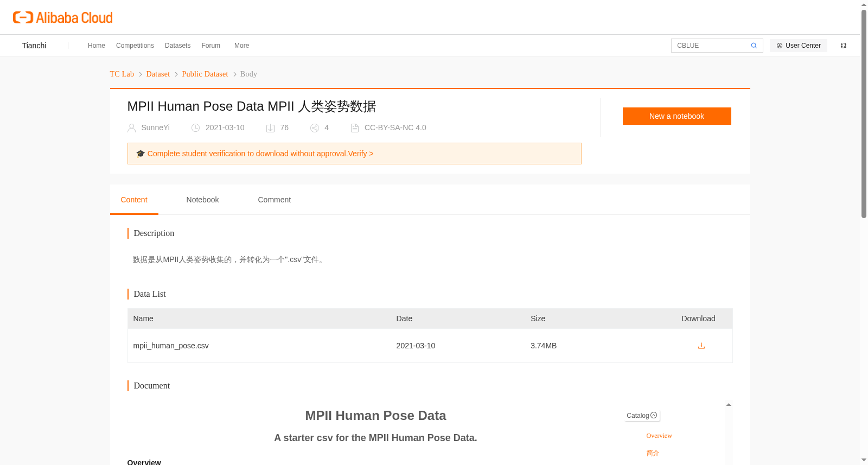
Task: Open the Home menu item
Action: (x=97, y=46)
